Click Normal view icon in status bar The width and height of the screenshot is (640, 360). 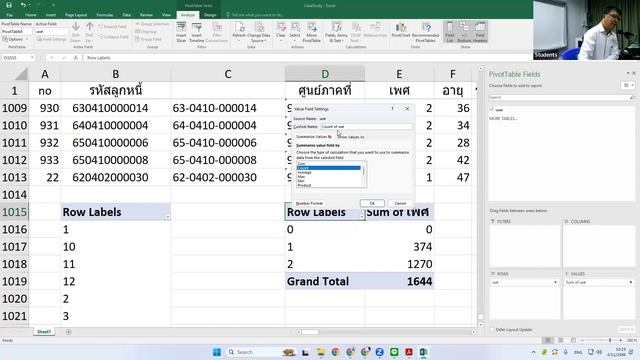pyautogui.click(x=548, y=340)
